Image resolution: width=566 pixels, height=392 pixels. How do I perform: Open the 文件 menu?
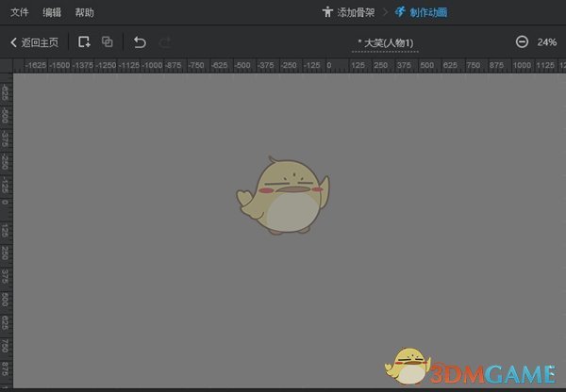pos(20,12)
